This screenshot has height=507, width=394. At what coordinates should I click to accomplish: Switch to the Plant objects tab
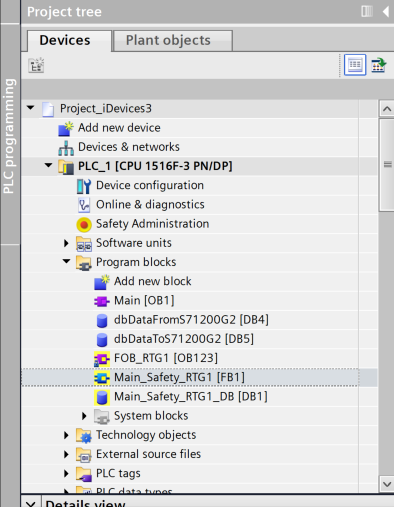pos(173,40)
